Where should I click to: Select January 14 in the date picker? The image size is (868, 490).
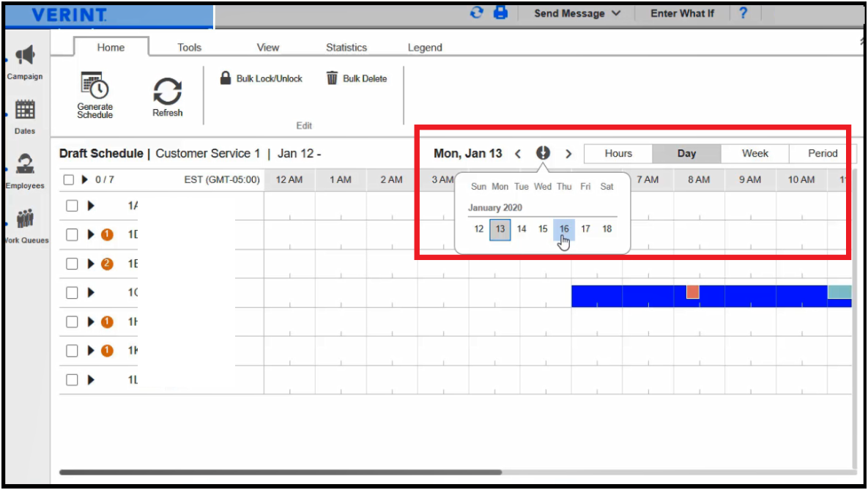pos(522,229)
